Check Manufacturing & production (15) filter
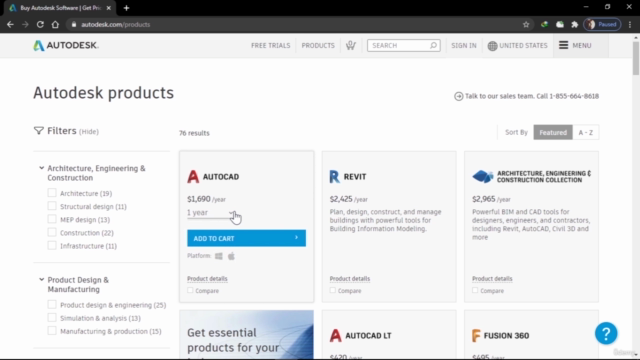The width and height of the screenshot is (640, 360). tap(52, 331)
